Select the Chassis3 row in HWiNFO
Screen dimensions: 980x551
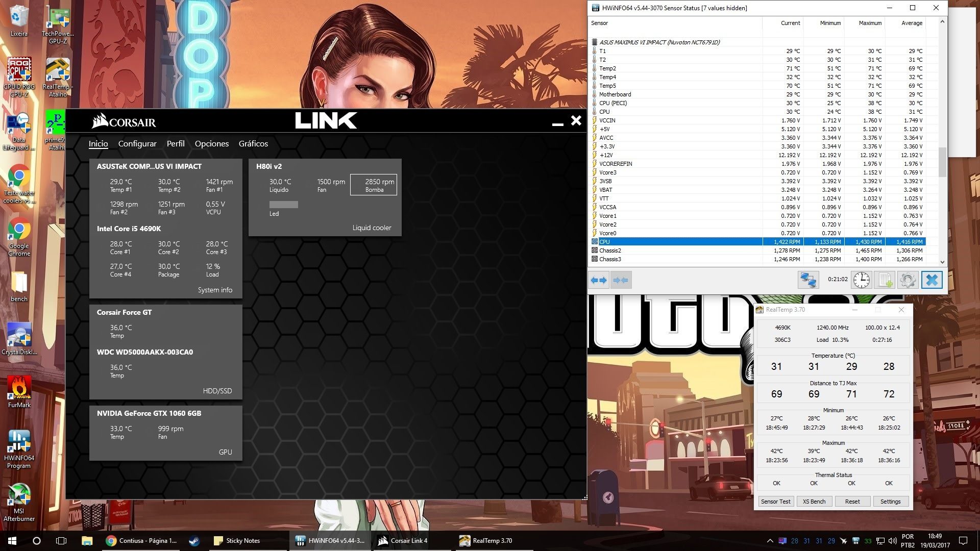pos(757,259)
